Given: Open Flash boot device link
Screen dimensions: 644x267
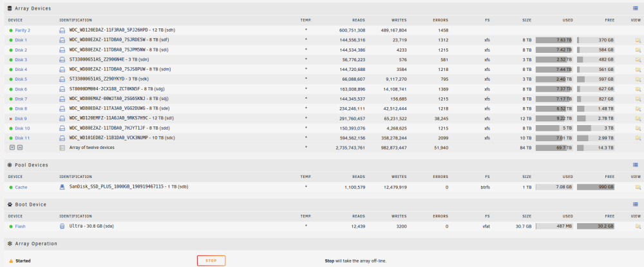Looking at the screenshot, I should 20,226.
